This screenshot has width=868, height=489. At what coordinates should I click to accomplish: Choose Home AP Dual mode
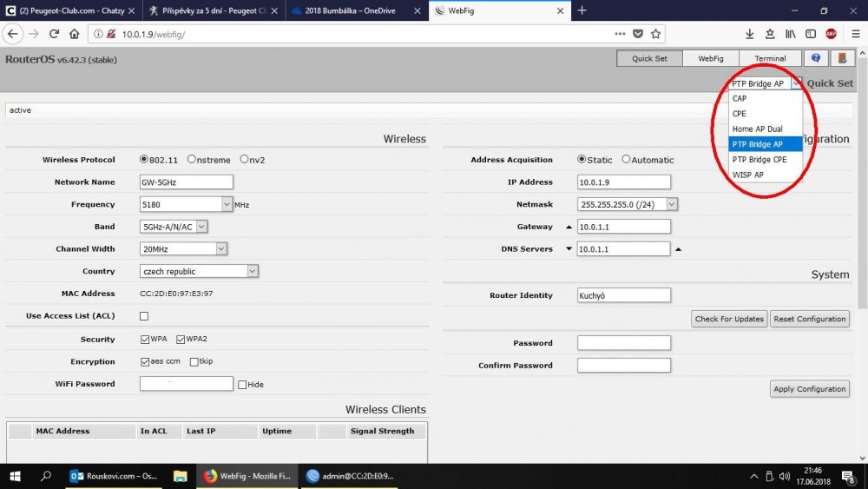pyautogui.click(x=765, y=129)
